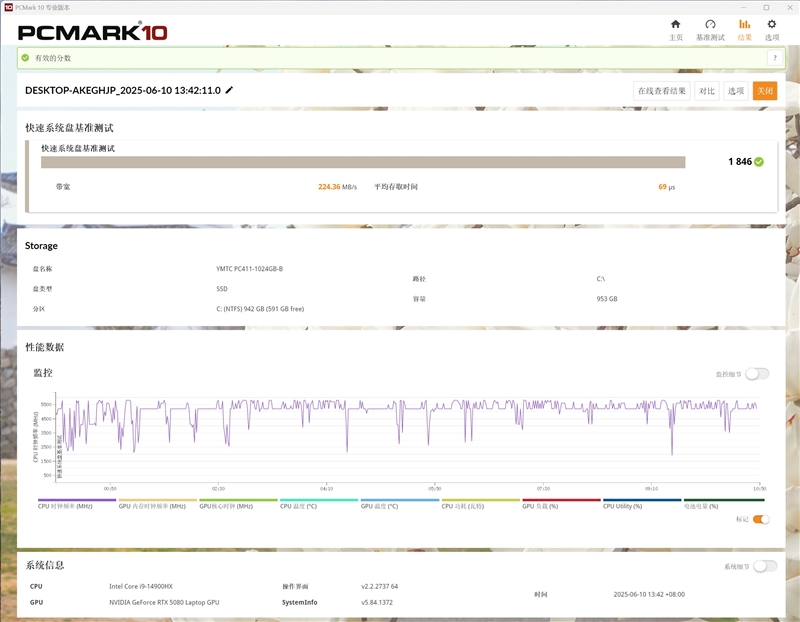
Task: Maximize the PCMark 10 window
Action: (x=766, y=8)
